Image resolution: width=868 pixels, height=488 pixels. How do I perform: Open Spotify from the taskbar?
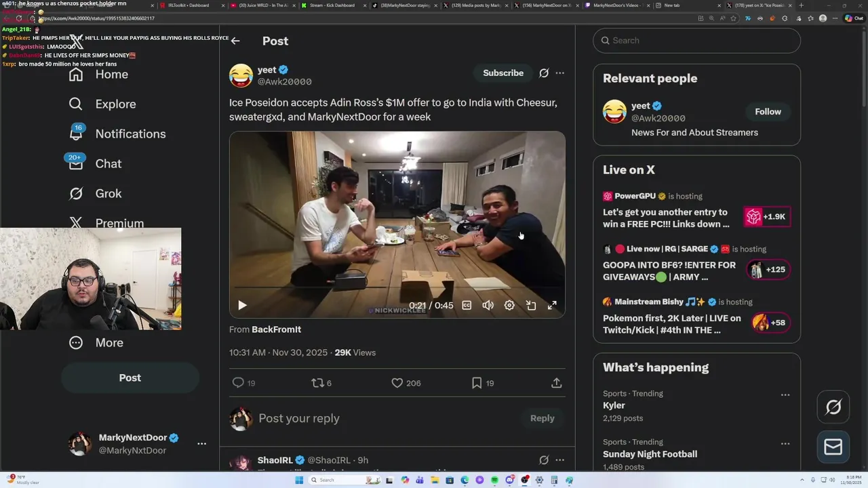[494, 480]
